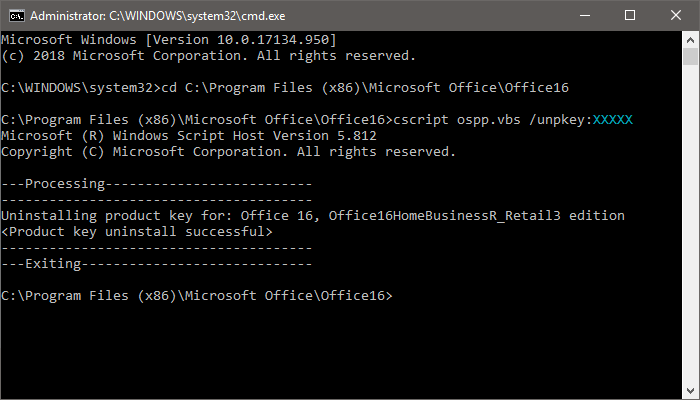
Task: Click the cyan XXXXX key placeholder
Action: pos(613,120)
